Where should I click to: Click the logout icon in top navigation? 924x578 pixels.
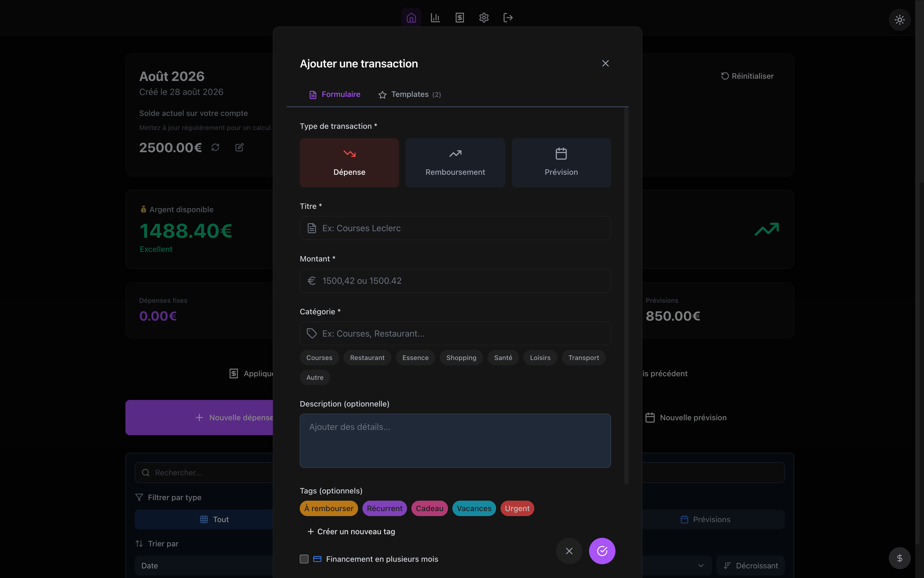point(508,18)
